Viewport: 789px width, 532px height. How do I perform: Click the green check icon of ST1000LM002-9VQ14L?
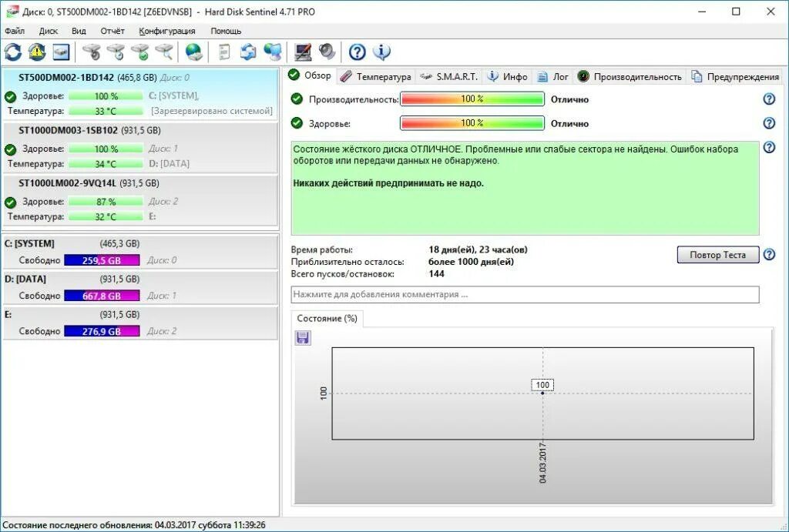tap(11, 202)
